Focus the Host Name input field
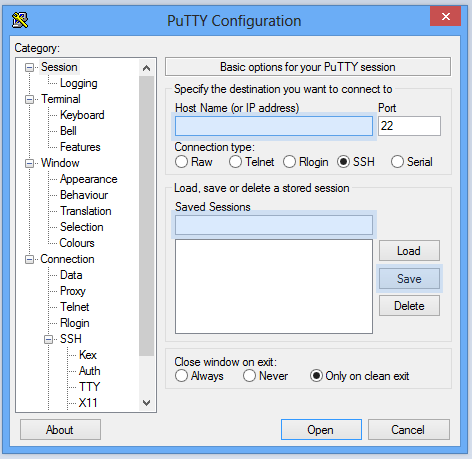472x459 pixels. (274, 126)
